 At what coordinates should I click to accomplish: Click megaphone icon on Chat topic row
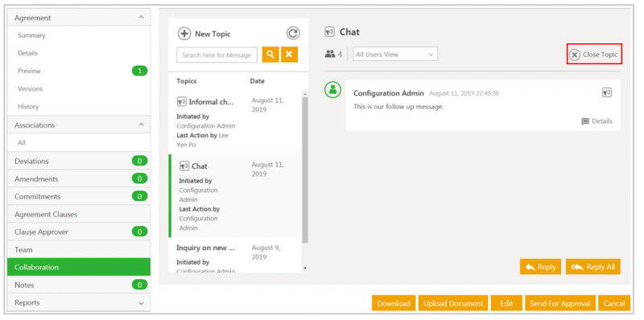click(x=184, y=166)
